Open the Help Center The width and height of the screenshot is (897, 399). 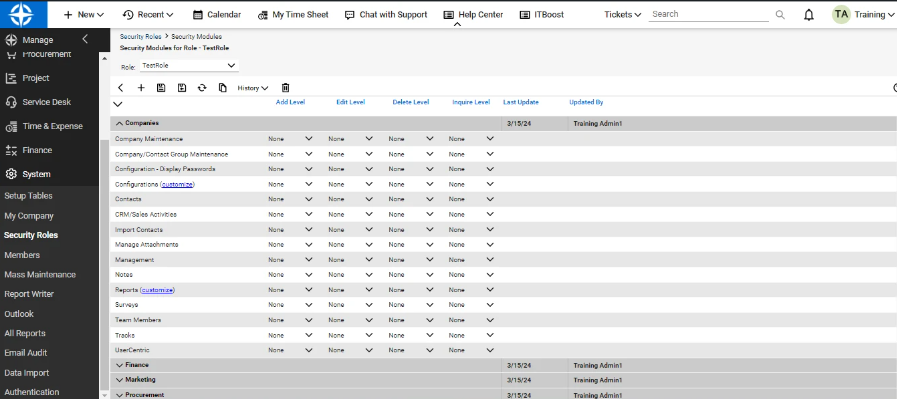(x=474, y=15)
